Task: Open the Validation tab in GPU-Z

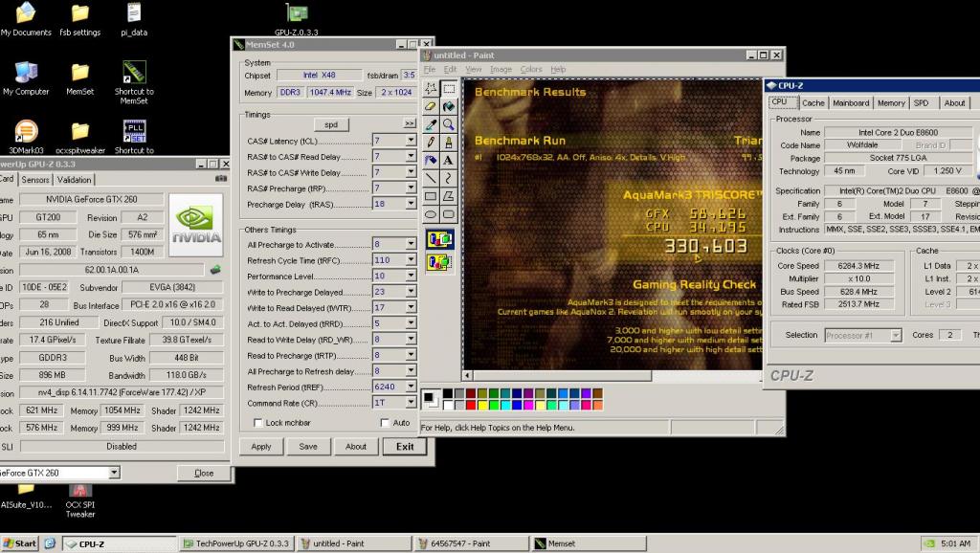Action: tap(74, 180)
